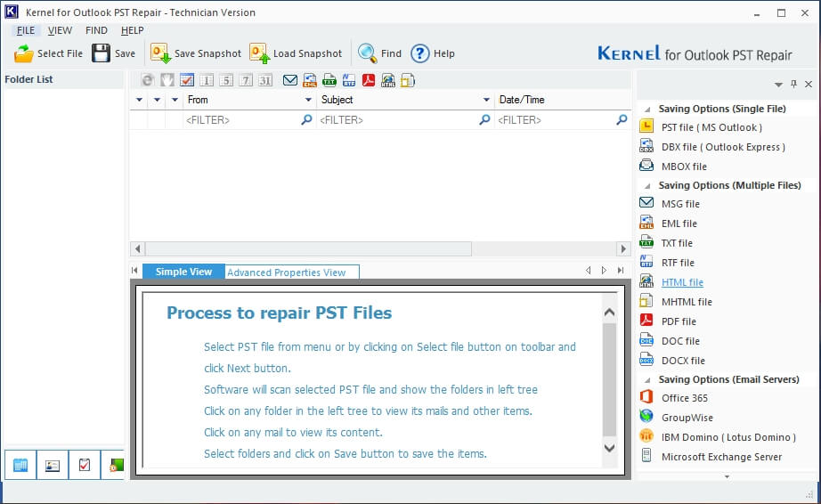Open the Tasks clipboard checkmark icon
The height and width of the screenshot is (504, 821).
(x=85, y=465)
